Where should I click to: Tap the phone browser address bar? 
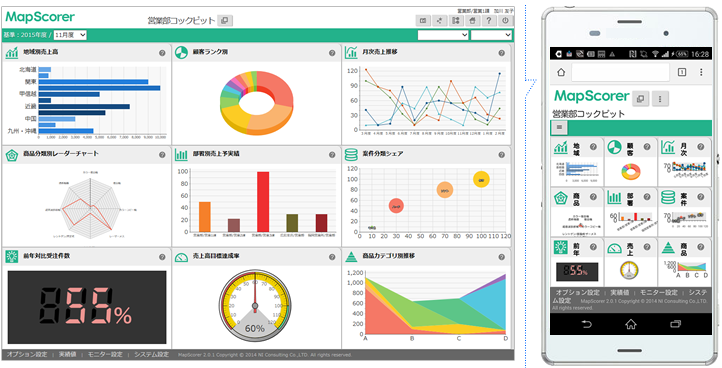[x=620, y=72]
